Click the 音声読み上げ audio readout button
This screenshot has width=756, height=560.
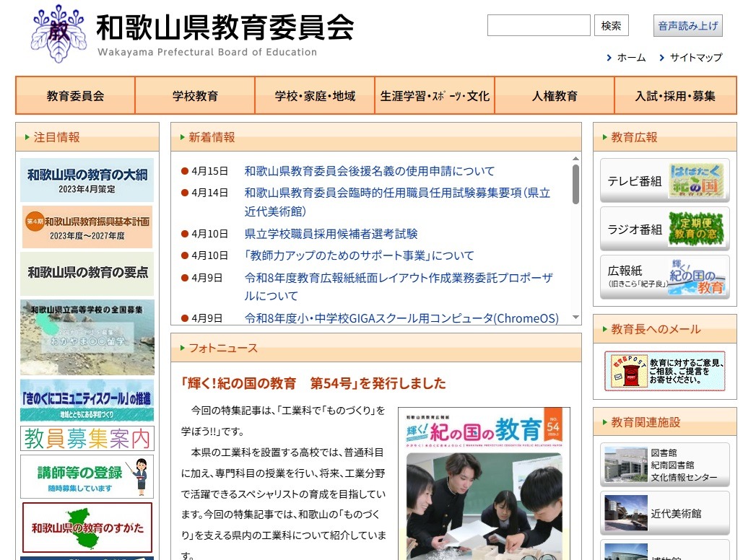pyautogui.click(x=689, y=25)
